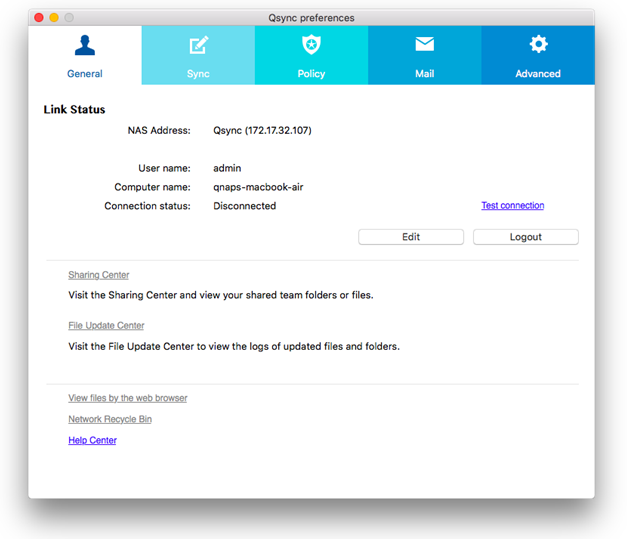Image resolution: width=627 pixels, height=539 pixels.
Task: Open the Help Center link
Action: point(92,440)
